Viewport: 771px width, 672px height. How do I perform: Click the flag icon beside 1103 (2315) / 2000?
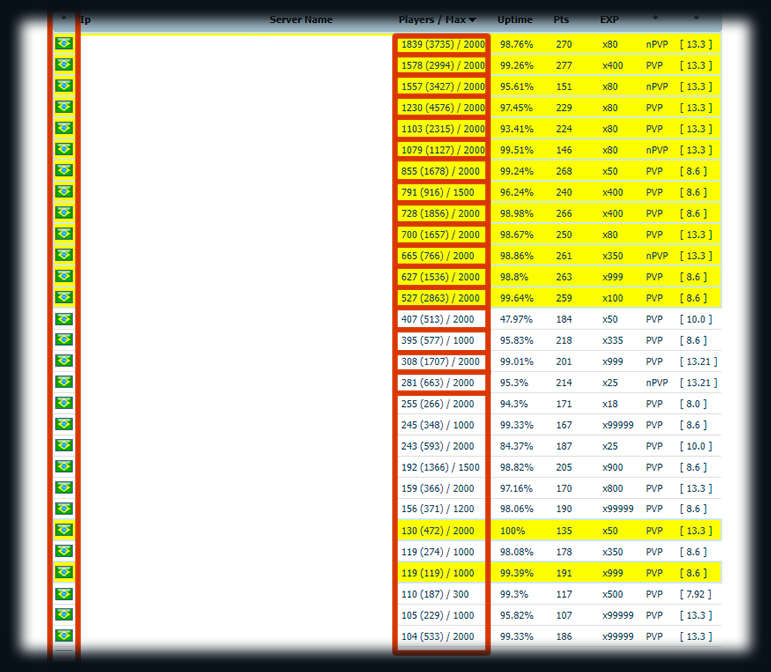[x=64, y=129]
